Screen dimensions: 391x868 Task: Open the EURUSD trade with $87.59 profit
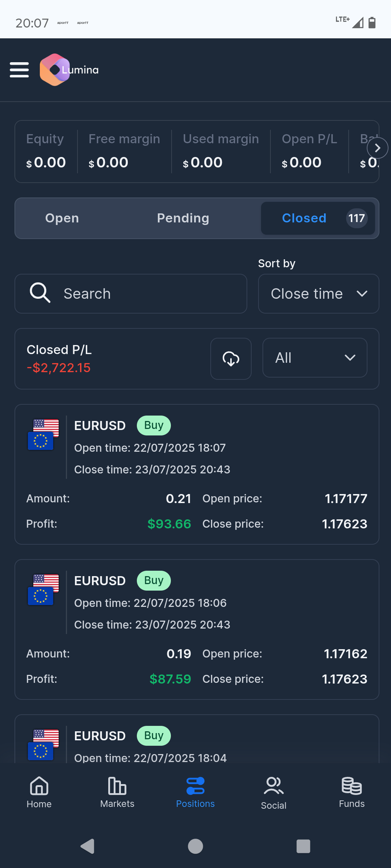pos(197,629)
